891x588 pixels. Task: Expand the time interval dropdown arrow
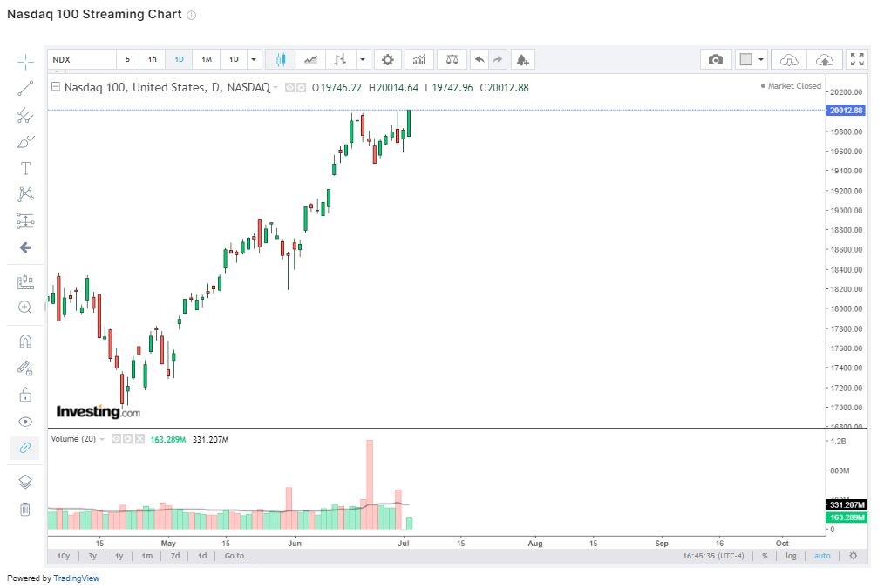click(254, 59)
